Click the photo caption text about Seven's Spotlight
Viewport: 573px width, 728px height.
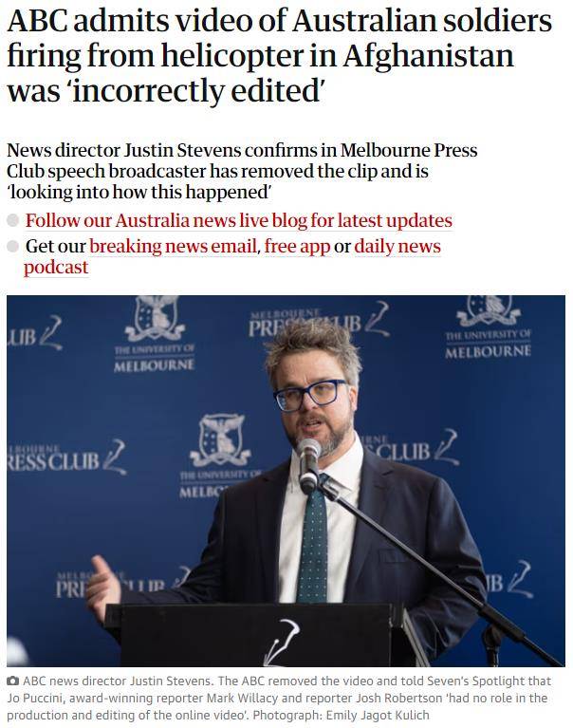279,698
